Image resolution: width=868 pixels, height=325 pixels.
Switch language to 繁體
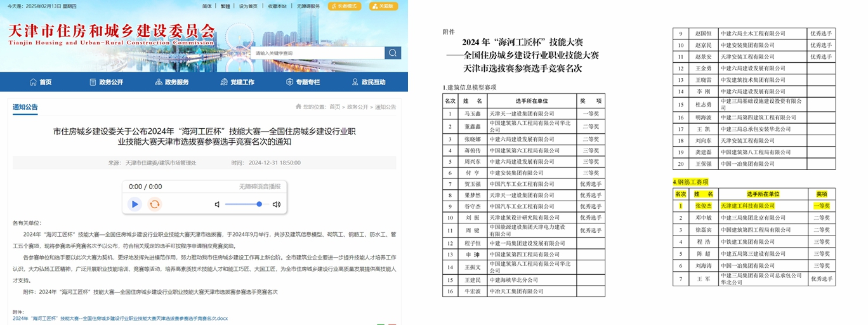[x=225, y=6]
